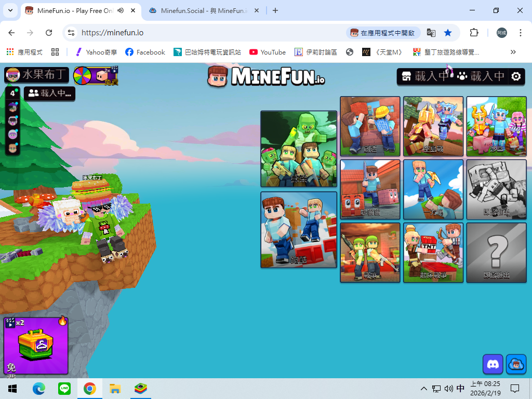Select the 感染 zombie infection game mode
Viewport: 532px width, 399px height.
[299, 149]
